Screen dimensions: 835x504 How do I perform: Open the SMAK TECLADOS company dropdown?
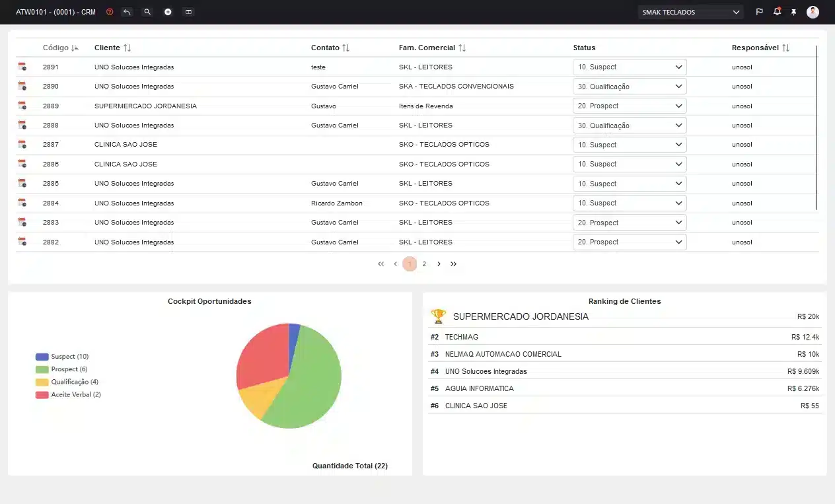pos(690,12)
